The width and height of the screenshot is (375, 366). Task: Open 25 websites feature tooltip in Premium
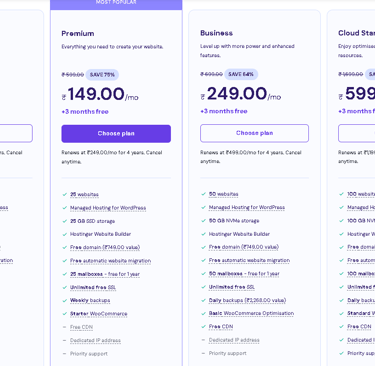click(84, 194)
